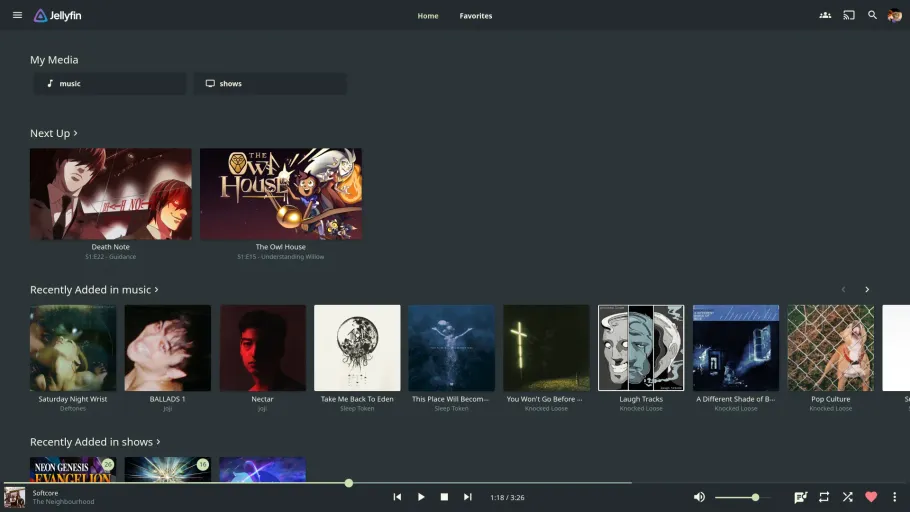Image resolution: width=910 pixels, height=512 pixels.
Task: Open the SyncPlay group icon
Action: coord(825,15)
